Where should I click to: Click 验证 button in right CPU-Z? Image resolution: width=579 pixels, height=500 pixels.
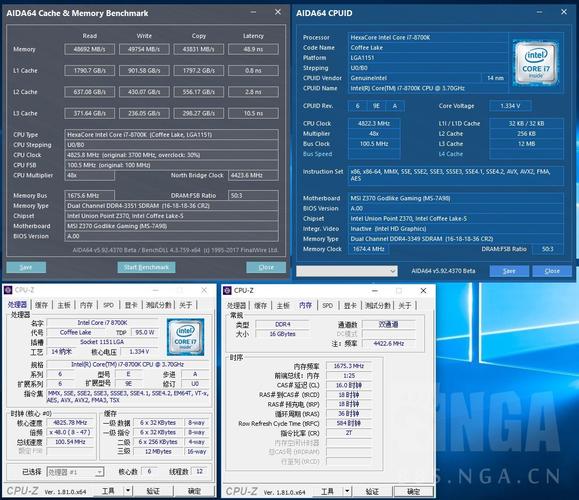(372, 491)
